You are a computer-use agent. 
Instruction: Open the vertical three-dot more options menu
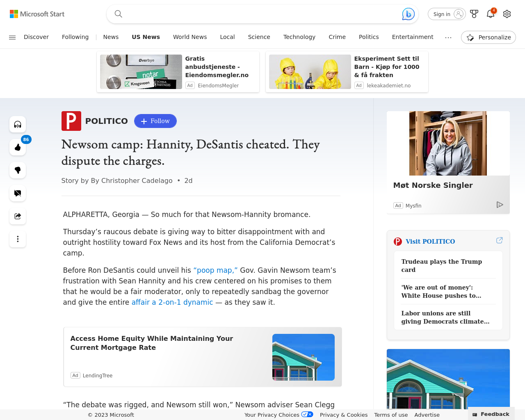[x=18, y=239]
